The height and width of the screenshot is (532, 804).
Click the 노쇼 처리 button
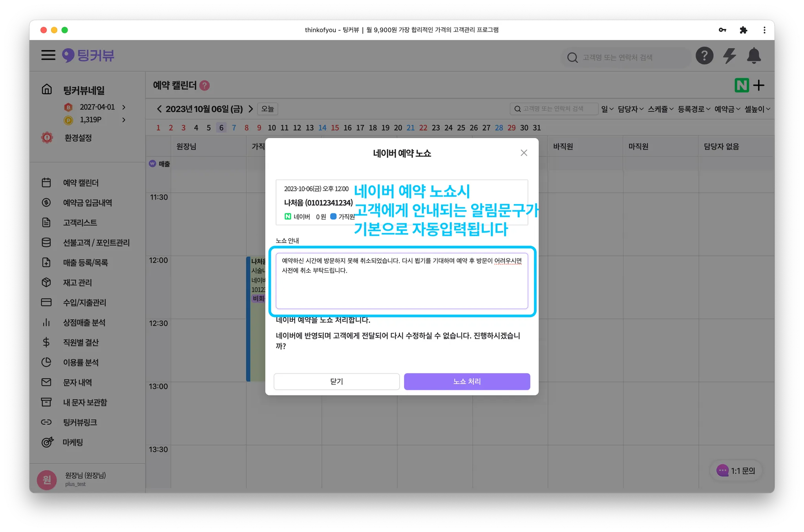click(467, 381)
